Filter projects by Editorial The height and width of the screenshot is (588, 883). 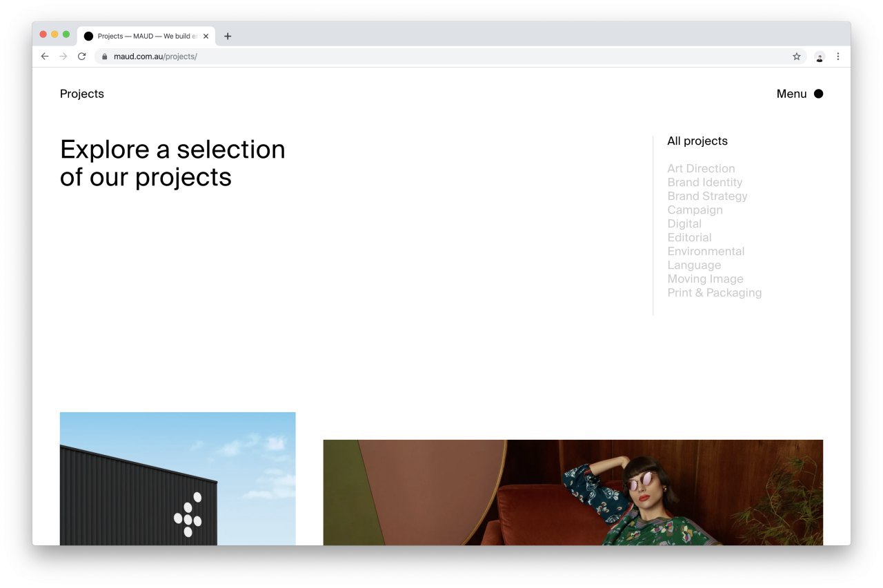coord(689,237)
